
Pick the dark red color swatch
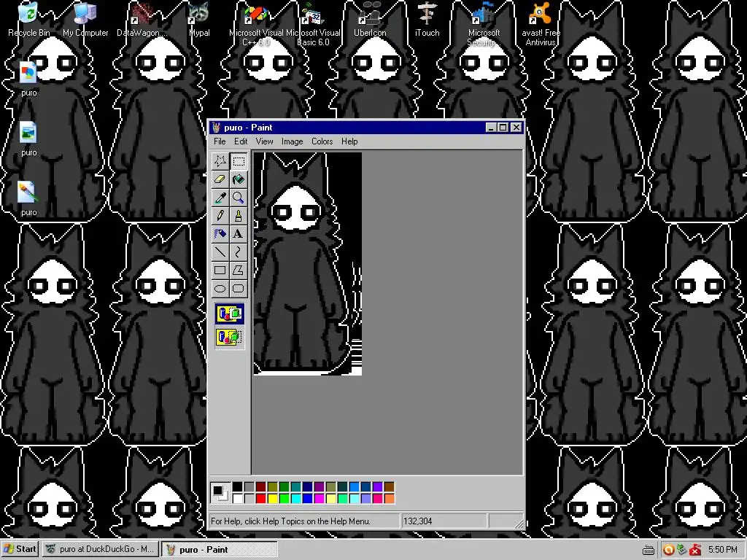[260, 486]
